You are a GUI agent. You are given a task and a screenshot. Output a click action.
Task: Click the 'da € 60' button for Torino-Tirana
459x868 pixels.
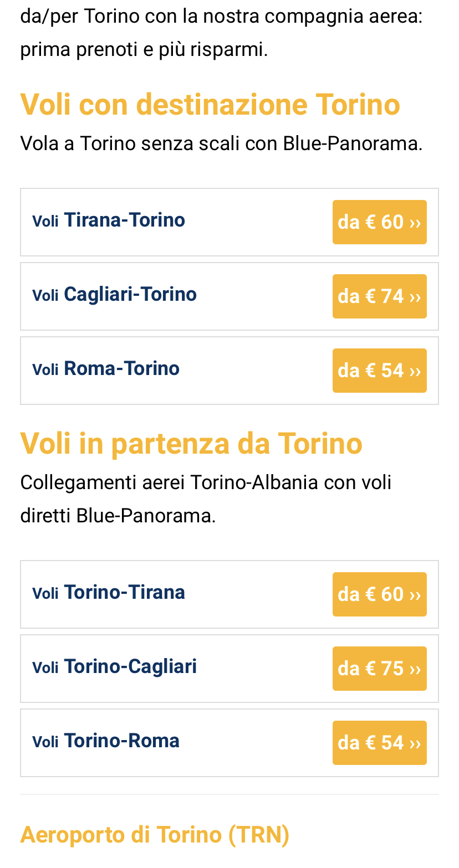pos(379,594)
